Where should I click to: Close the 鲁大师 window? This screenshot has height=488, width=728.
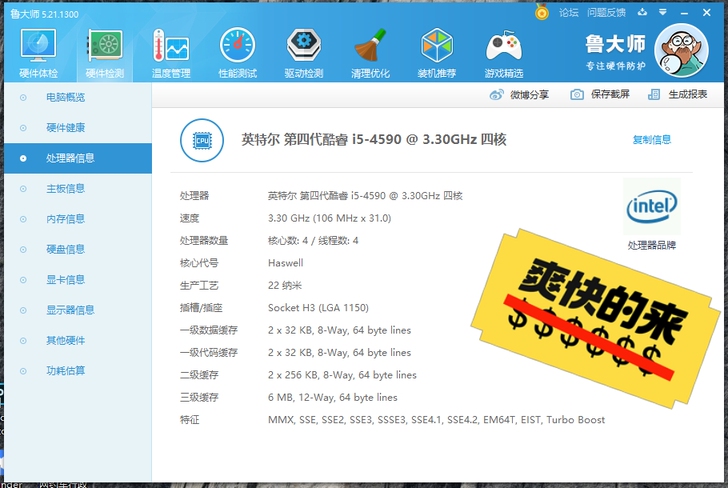point(707,13)
